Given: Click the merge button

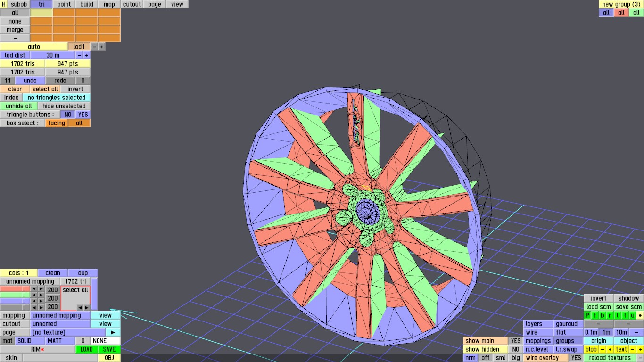Looking at the screenshot, I should (15, 30).
